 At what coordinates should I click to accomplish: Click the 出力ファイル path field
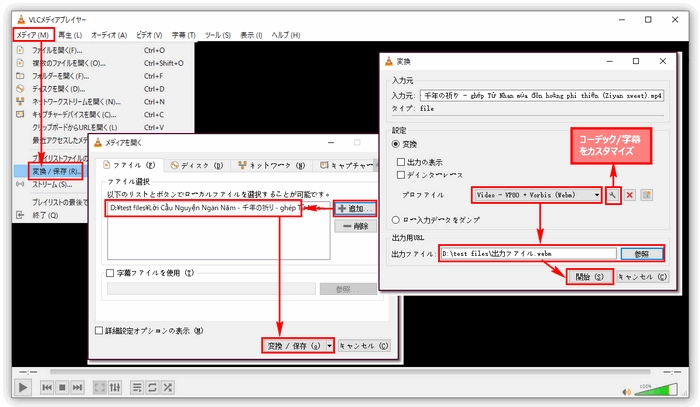529,253
